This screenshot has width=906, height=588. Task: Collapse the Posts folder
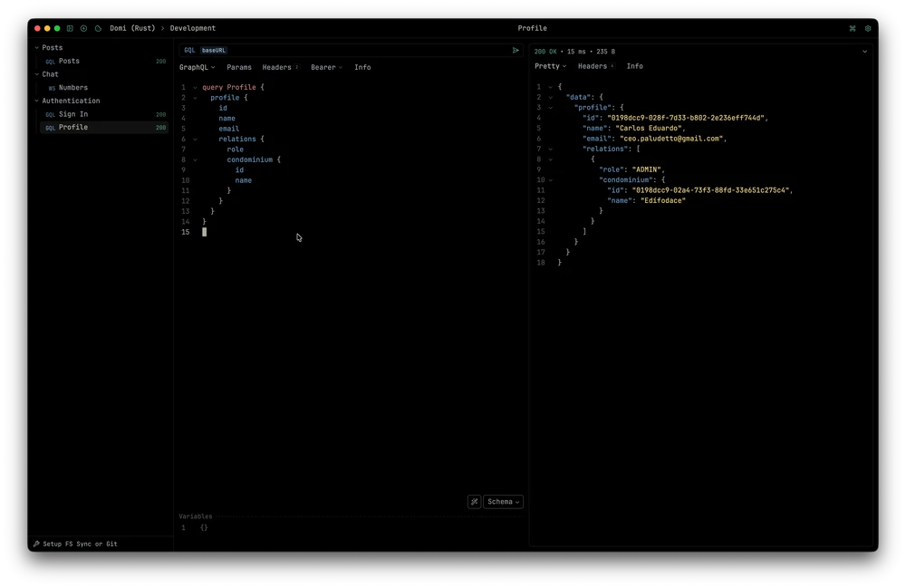tap(37, 48)
